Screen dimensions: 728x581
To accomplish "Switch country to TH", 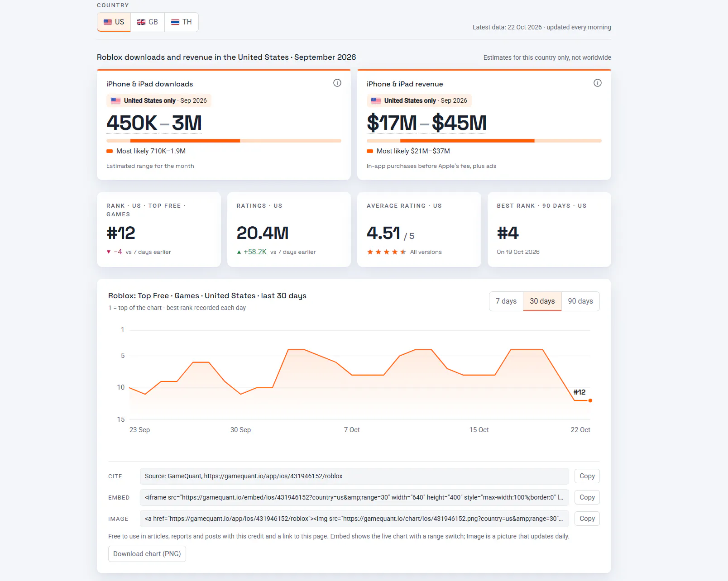I will coord(182,22).
